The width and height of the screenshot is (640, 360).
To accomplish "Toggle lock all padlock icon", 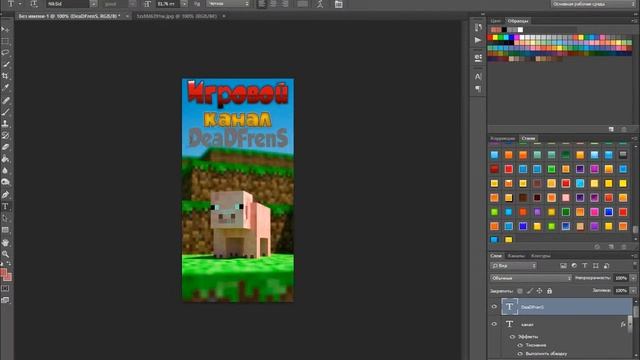I will 549,291.
